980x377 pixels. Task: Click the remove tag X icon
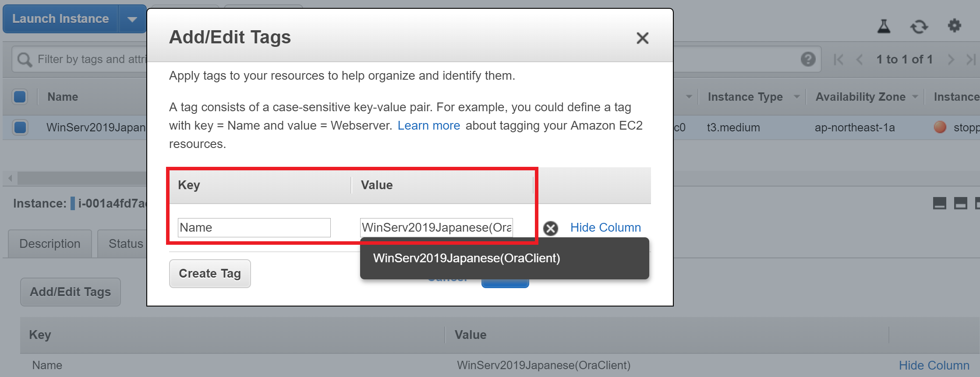point(550,228)
